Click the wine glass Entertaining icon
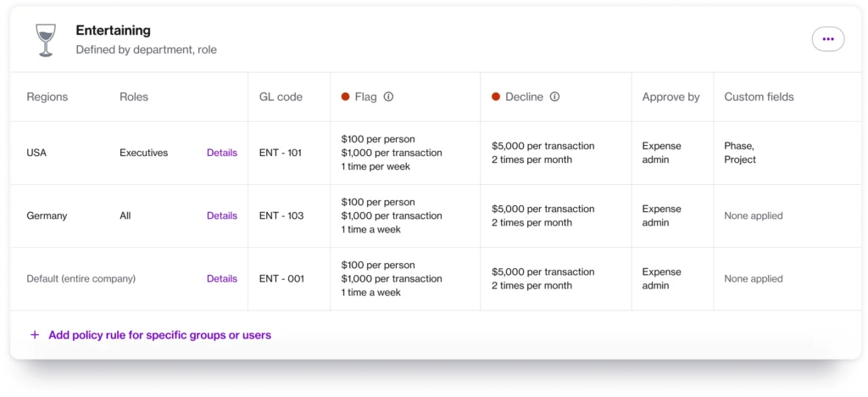 (45, 40)
